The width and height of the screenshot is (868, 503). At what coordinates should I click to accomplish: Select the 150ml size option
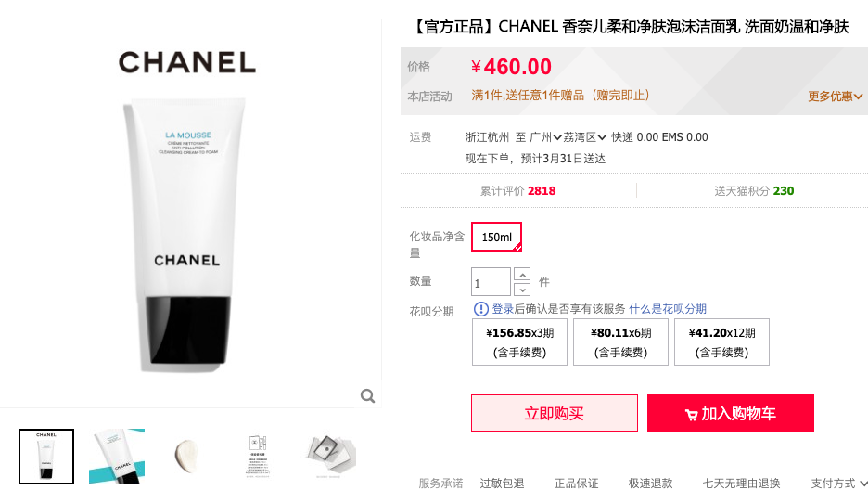(x=496, y=237)
